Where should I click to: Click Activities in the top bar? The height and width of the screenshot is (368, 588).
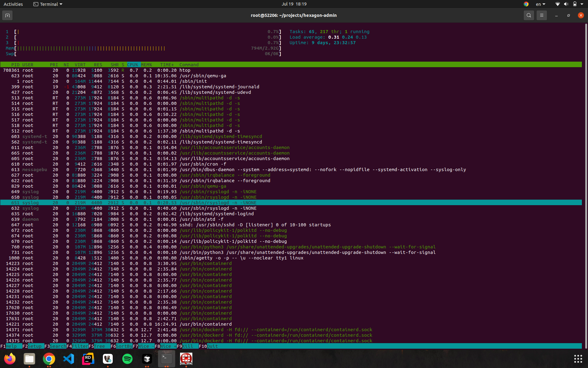(13, 4)
